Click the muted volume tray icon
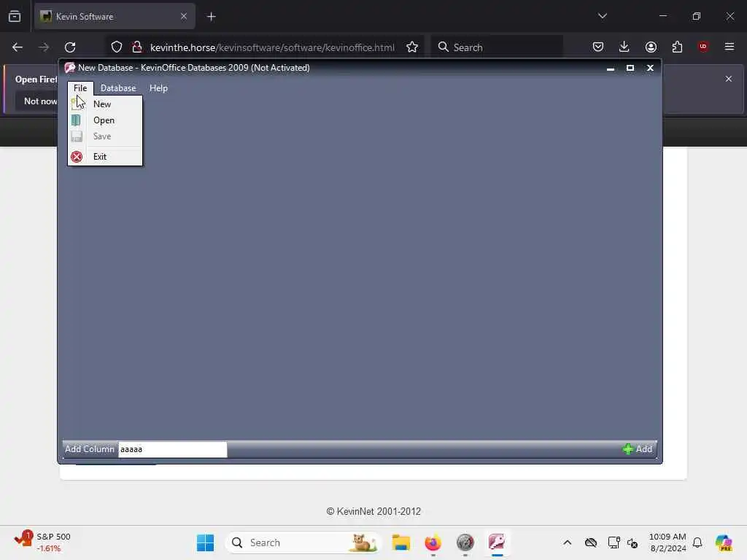 click(632, 542)
